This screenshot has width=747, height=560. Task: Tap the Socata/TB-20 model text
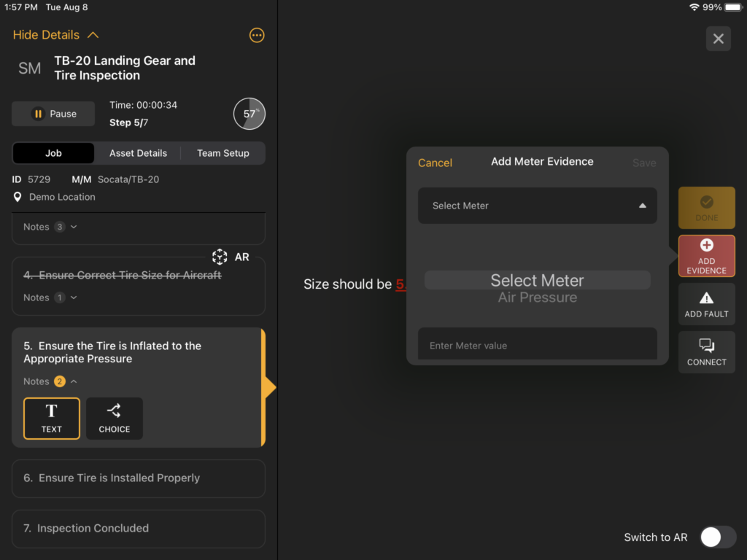tap(128, 179)
